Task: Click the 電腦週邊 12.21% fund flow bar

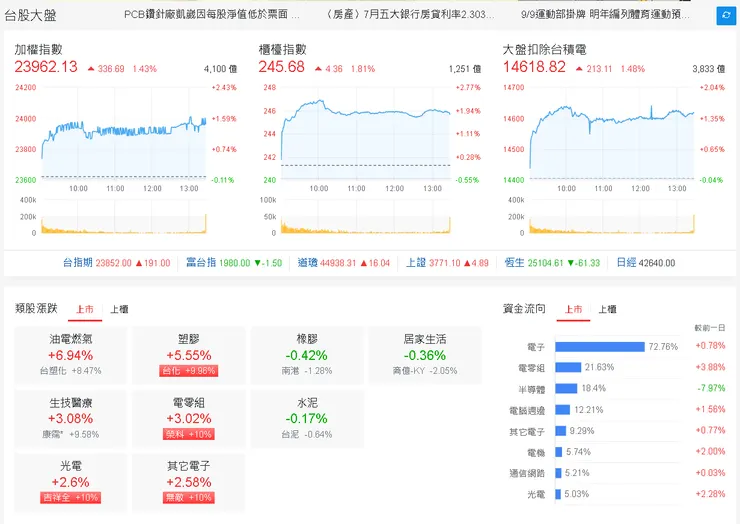Action: (563, 410)
